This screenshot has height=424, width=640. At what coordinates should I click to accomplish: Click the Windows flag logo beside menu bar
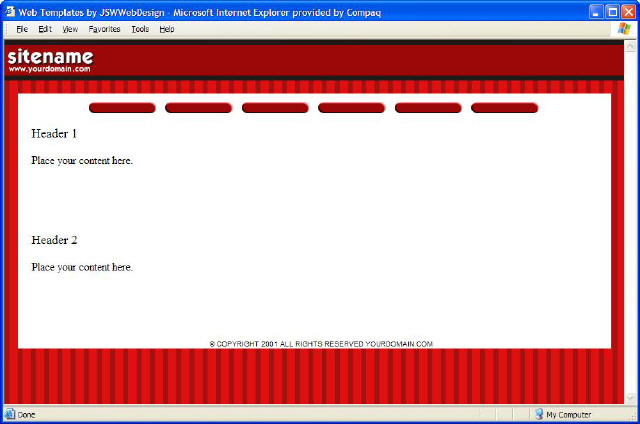(626, 29)
